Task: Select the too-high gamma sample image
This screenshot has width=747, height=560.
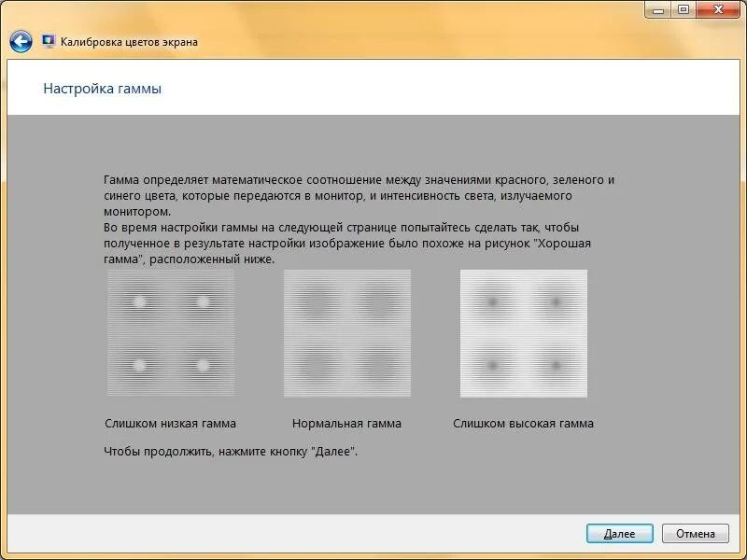Action: (524, 333)
